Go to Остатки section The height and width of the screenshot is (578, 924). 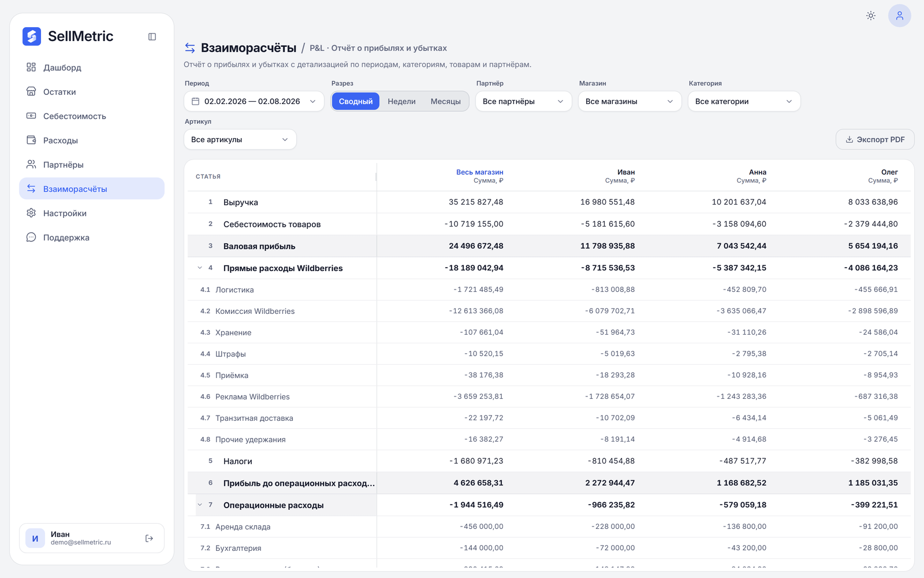coord(92,92)
